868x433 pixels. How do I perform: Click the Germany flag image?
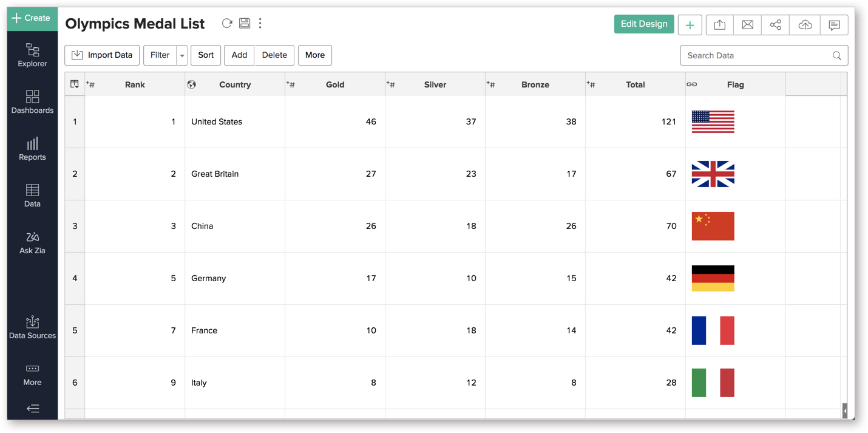pyautogui.click(x=713, y=278)
